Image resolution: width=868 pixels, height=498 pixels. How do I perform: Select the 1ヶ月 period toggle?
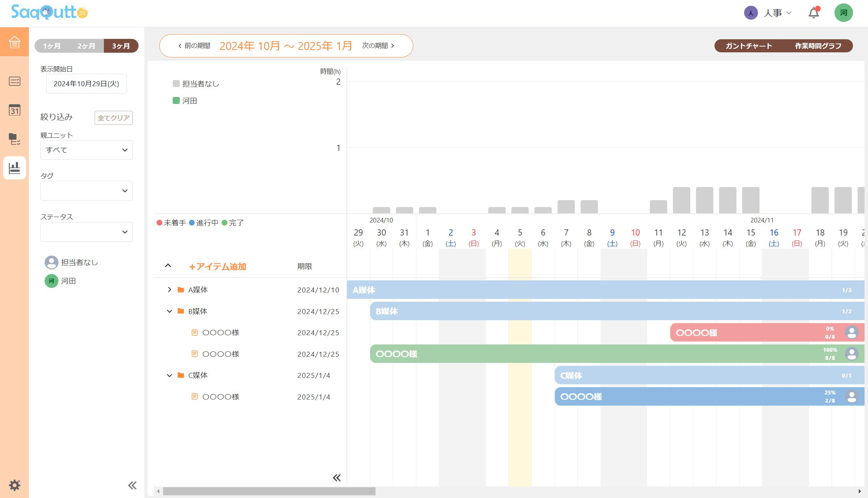(52, 46)
